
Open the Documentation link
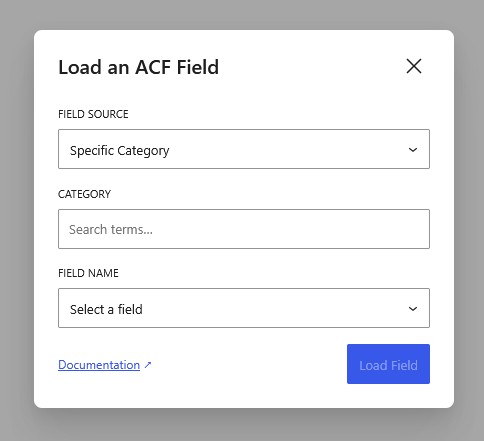point(99,365)
